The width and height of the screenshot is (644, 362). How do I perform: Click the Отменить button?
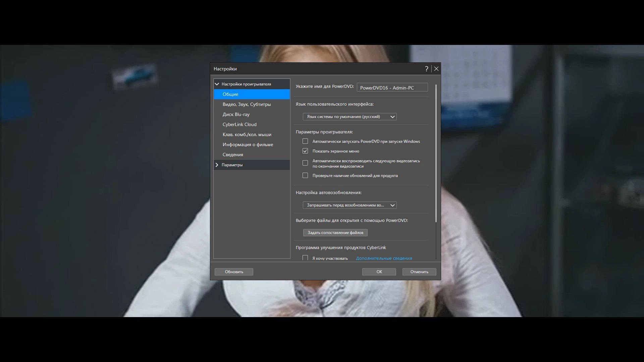click(419, 272)
